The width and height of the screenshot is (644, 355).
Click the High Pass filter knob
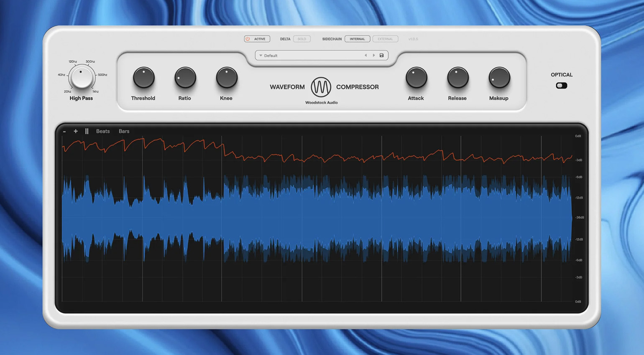(81, 77)
